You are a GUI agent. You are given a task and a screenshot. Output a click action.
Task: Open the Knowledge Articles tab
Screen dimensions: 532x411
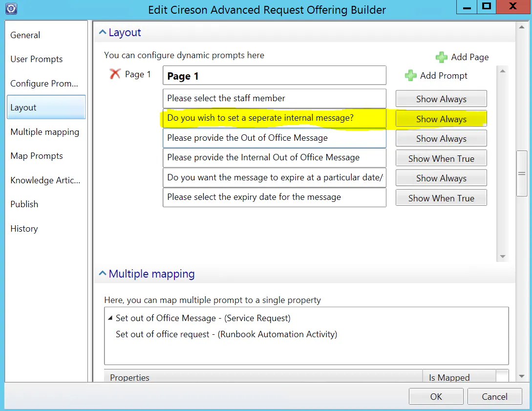pyautogui.click(x=45, y=180)
